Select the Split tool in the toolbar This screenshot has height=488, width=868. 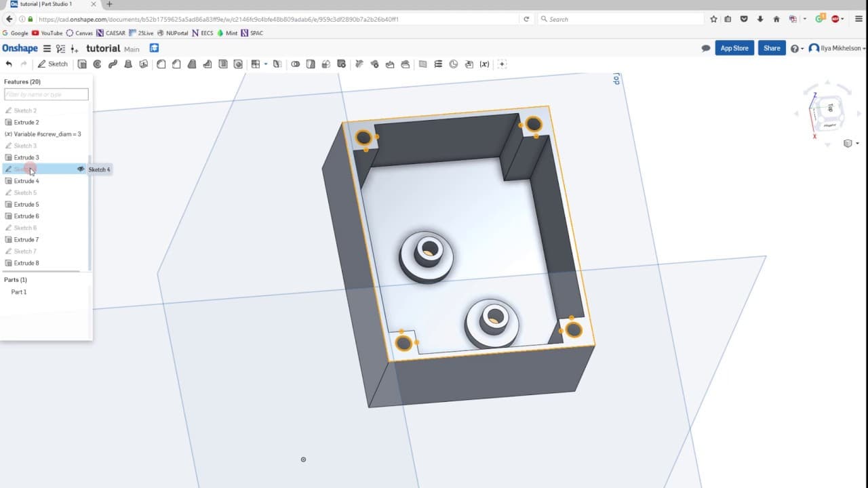tap(311, 64)
